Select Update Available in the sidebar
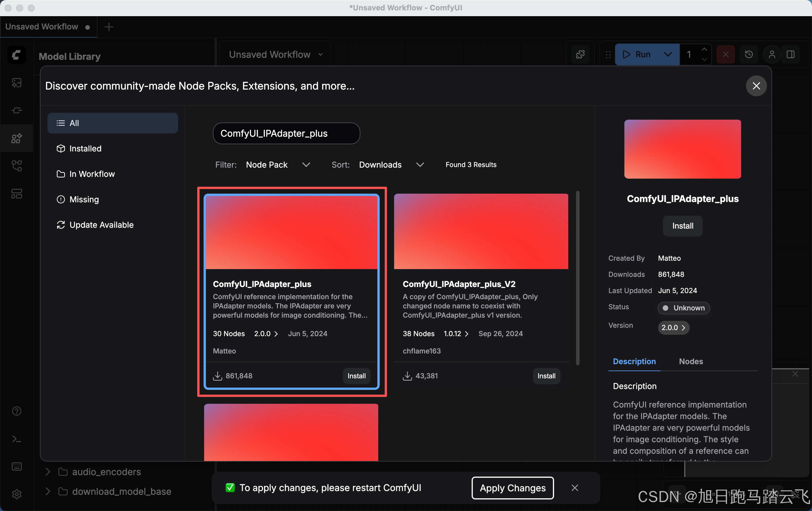This screenshot has height=511, width=812. tap(101, 225)
